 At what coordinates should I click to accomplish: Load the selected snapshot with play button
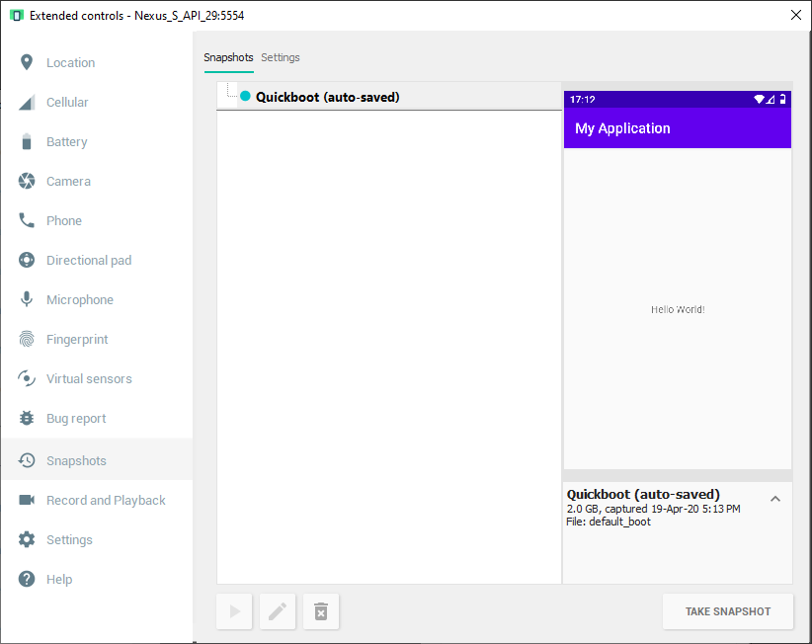pyautogui.click(x=235, y=612)
